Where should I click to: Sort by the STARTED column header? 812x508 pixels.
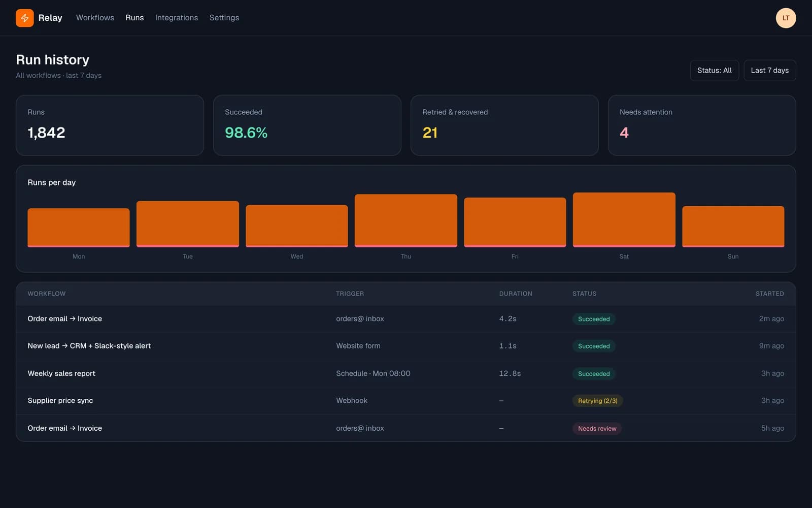(x=769, y=294)
